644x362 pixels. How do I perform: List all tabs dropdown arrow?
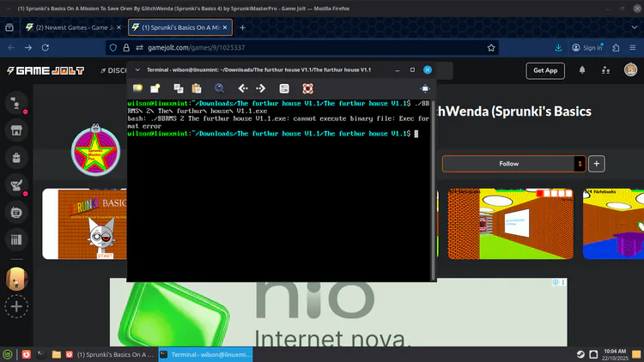coord(635,27)
